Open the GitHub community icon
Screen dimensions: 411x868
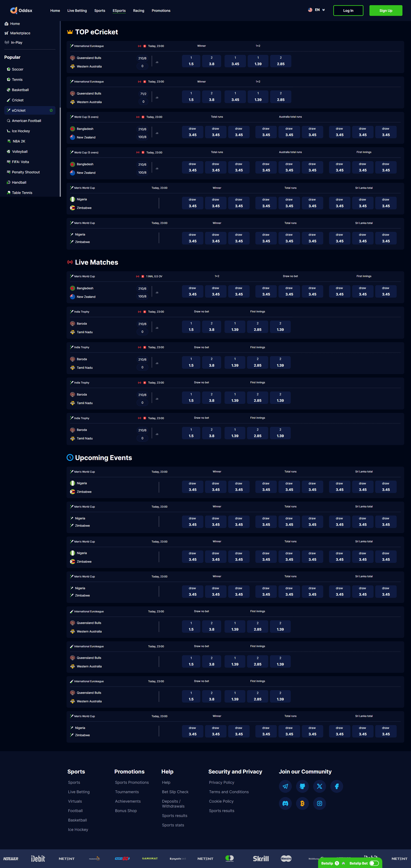[302, 786]
